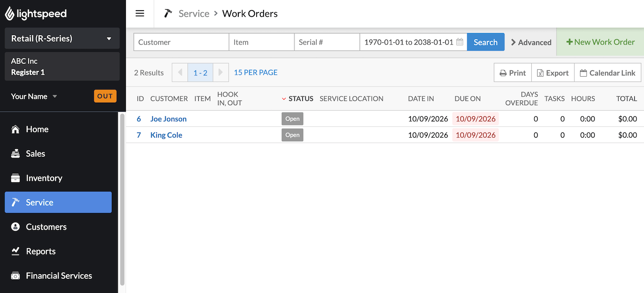The height and width of the screenshot is (293, 644).
Task: Open work order ID 6
Action: [139, 119]
